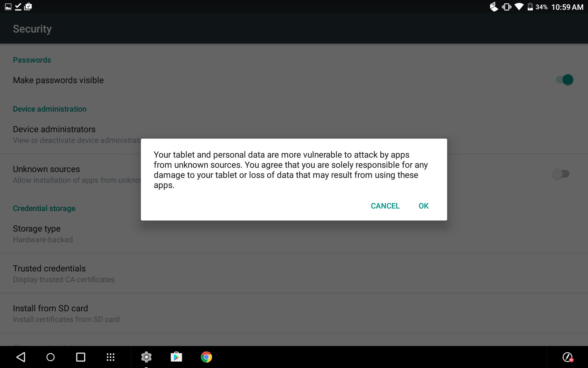Screen dimensions: 588x368
Task: Launch the Play Store icon
Action: point(176,357)
